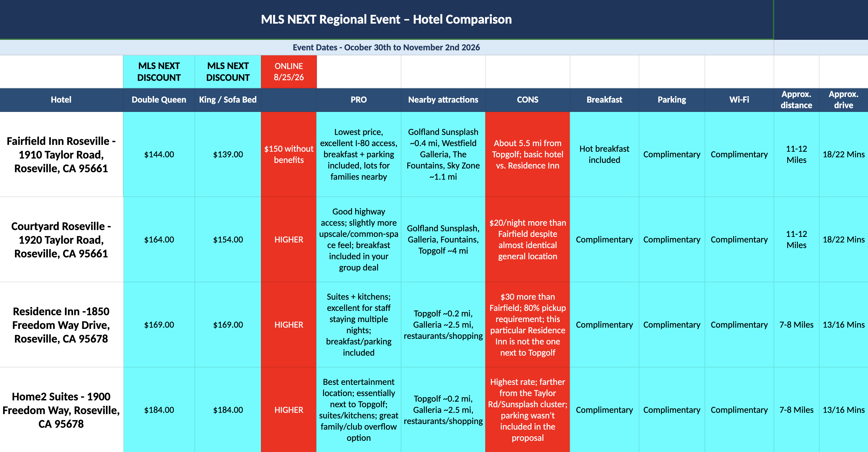
Task: Click Residence Inn's King / Sofa Bed '$169.00'
Action: [x=228, y=325]
